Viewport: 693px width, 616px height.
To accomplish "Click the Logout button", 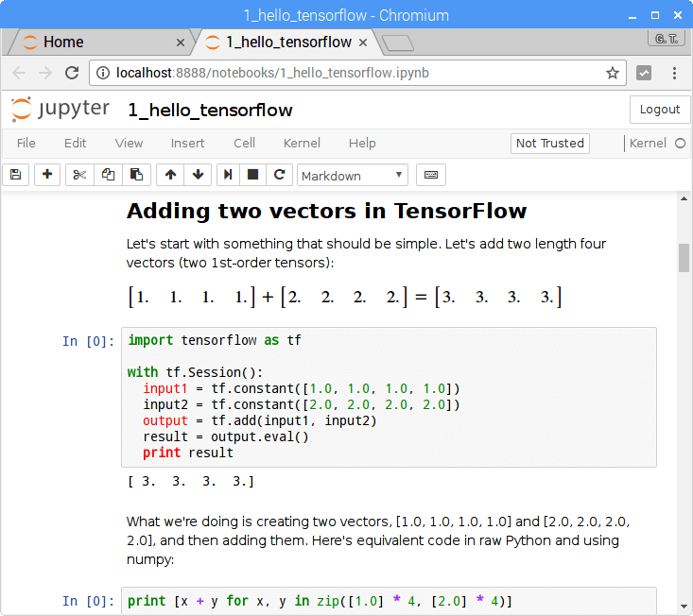I will pyautogui.click(x=660, y=109).
